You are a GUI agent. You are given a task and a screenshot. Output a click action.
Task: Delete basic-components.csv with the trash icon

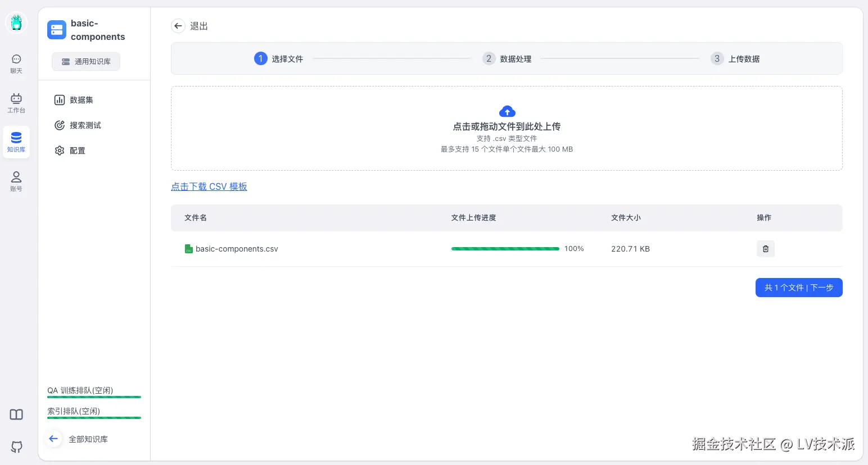coord(765,249)
